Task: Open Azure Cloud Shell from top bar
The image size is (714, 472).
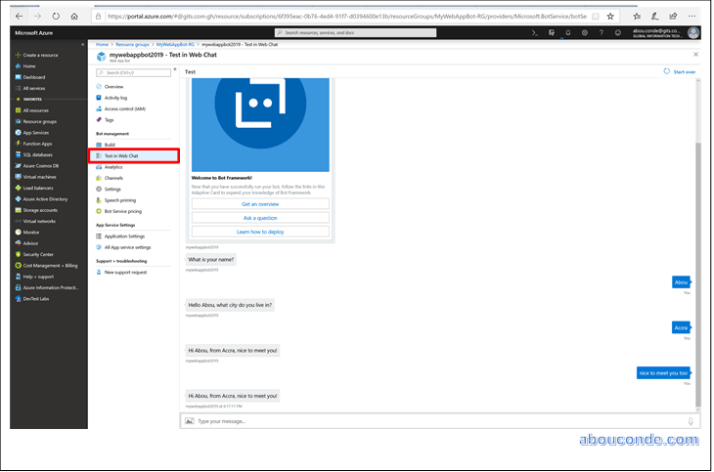Action: [535, 32]
